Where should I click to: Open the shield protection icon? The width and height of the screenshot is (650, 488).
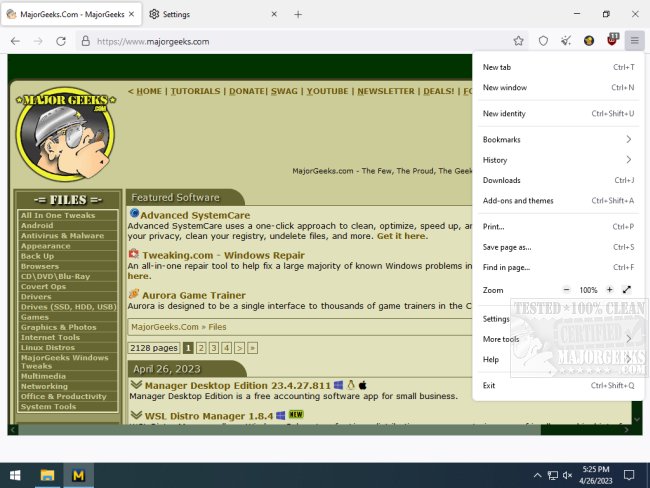point(543,41)
